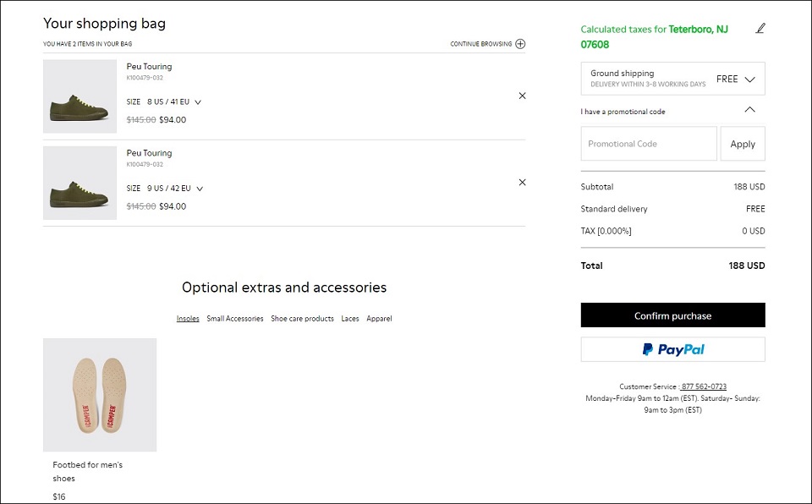Click the plus icon beside Continue Browsing
Screen dimensions: 812x504
click(x=520, y=44)
